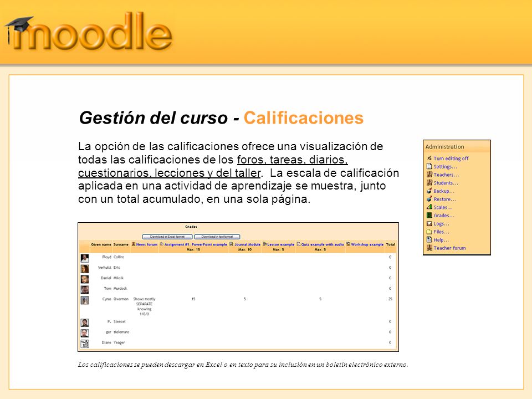The width and height of the screenshot is (532, 399).
Task: Click the underlined text 'foros, tareas, diarios,'
Action: pyautogui.click(x=293, y=160)
